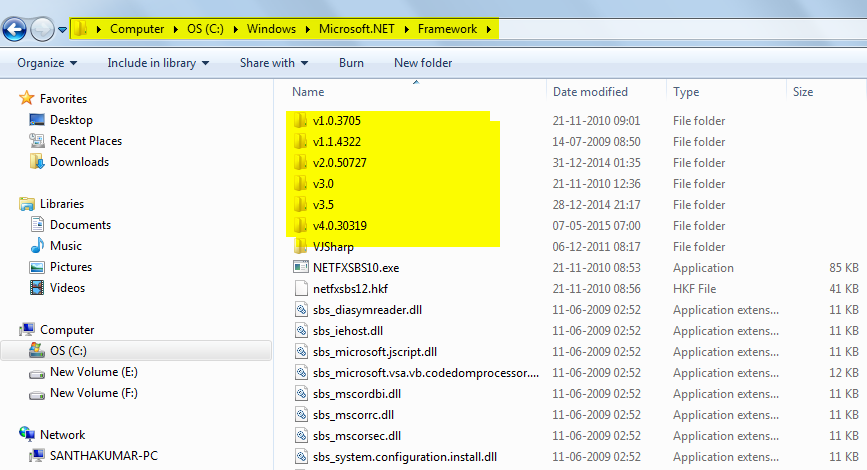Open Desktop in the Favorites list

pos(71,120)
